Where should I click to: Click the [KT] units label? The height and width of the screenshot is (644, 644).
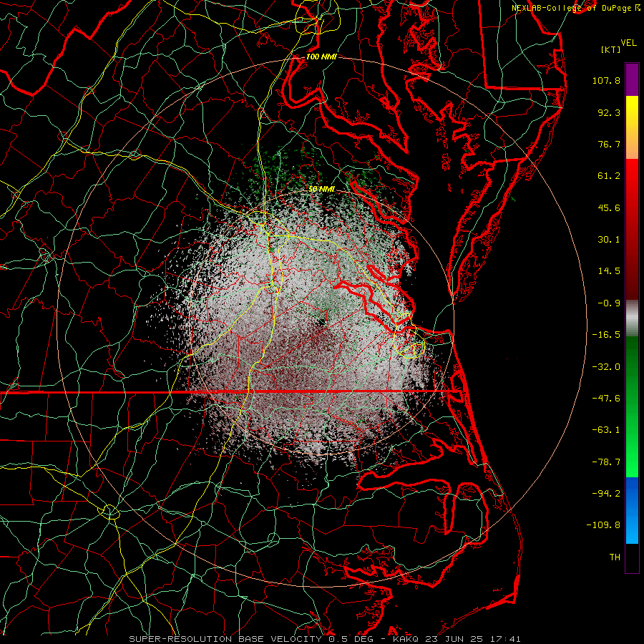pyautogui.click(x=611, y=49)
